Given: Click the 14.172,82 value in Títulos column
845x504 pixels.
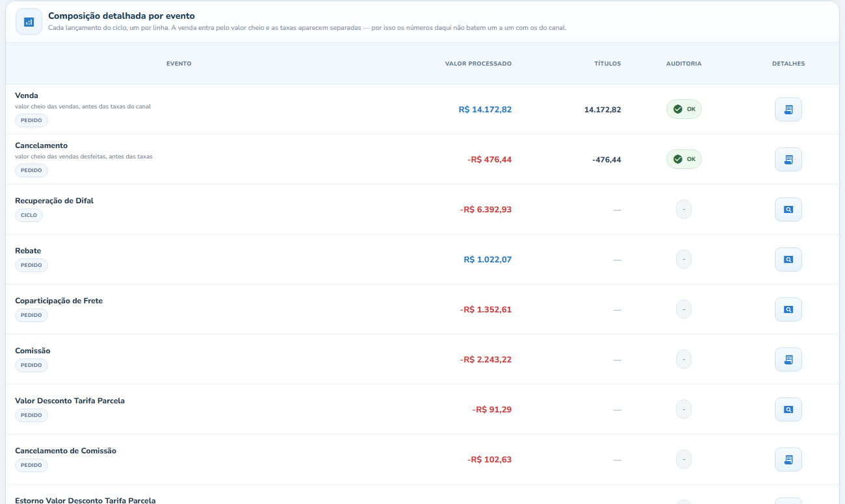Looking at the screenshot, I should (603, 110).
